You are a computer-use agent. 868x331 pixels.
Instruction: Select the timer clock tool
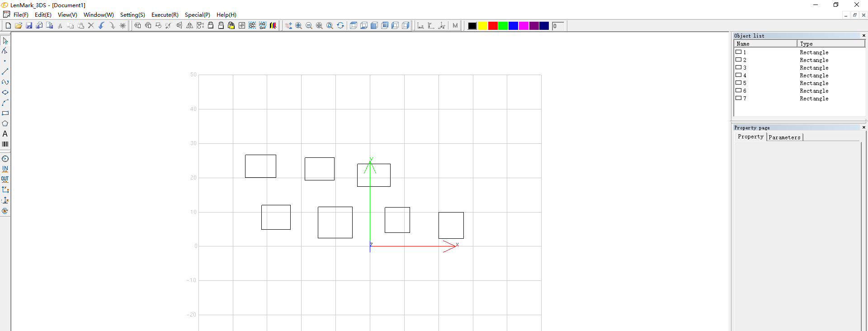click(5, 159)
